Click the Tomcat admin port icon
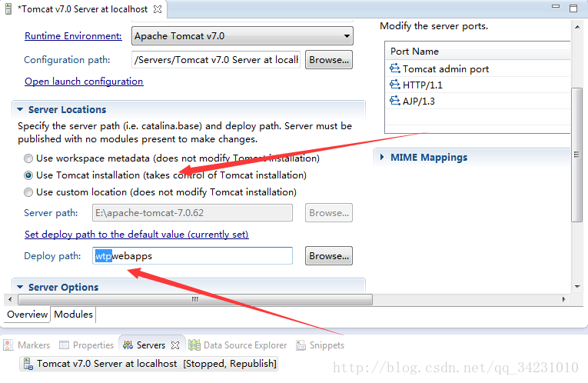The width and height of the screenshot is (588, 383). [395, 68]
